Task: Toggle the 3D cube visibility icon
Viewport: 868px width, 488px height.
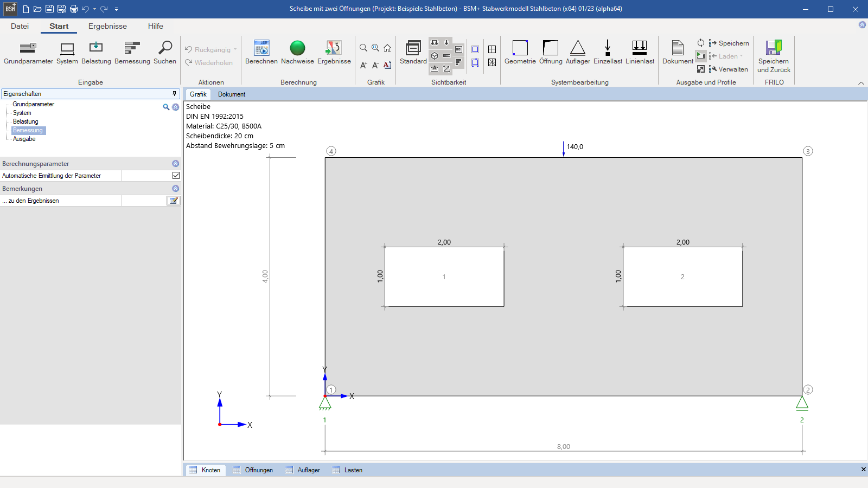Action: (435, 56)
